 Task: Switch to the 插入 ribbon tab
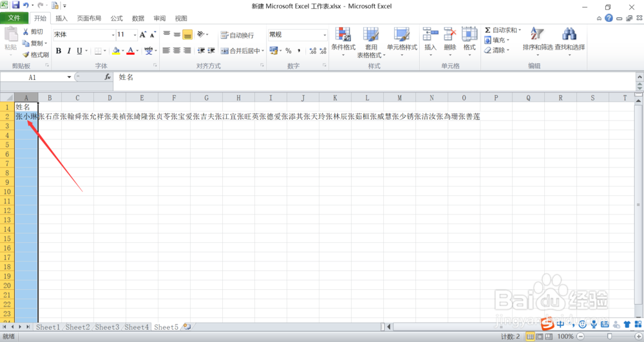(x=61, y=19)
